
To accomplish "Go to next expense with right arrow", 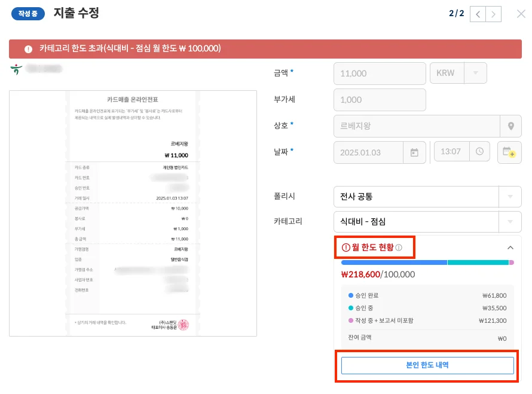I will [493, 14].
